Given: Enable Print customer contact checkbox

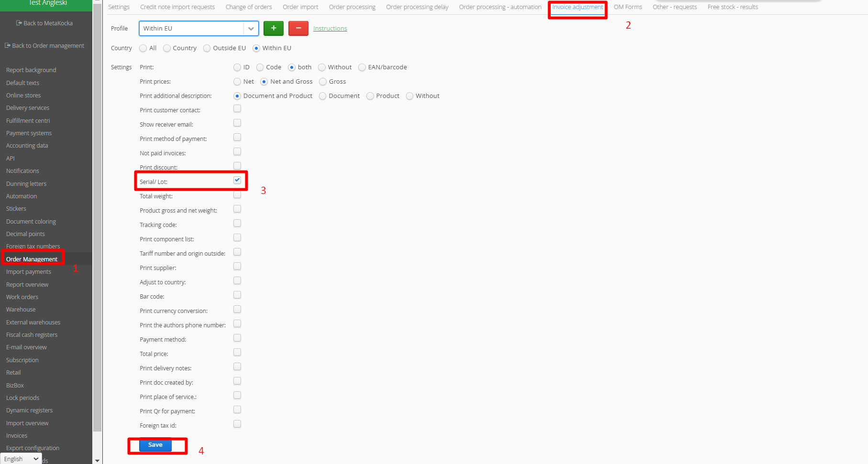Looking at the screenshot, I should pyautogui.click(x=237, y=109).
